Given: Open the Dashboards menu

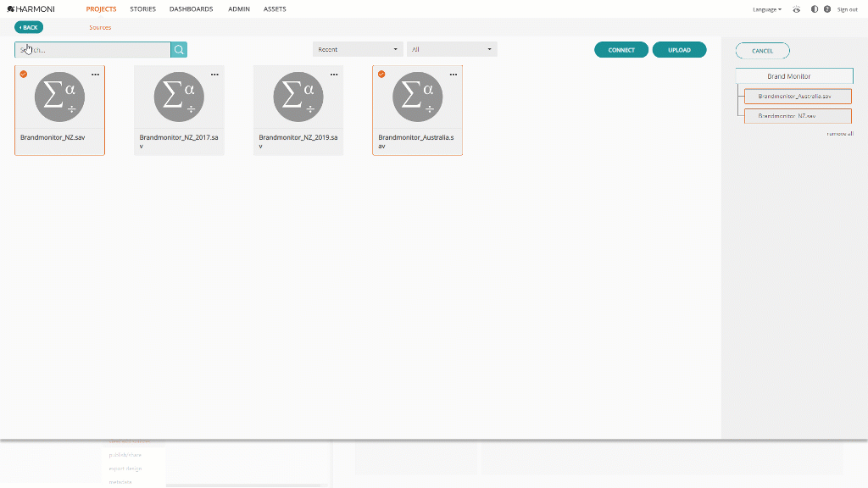Looking at the screenshot, I should [191, 8].
